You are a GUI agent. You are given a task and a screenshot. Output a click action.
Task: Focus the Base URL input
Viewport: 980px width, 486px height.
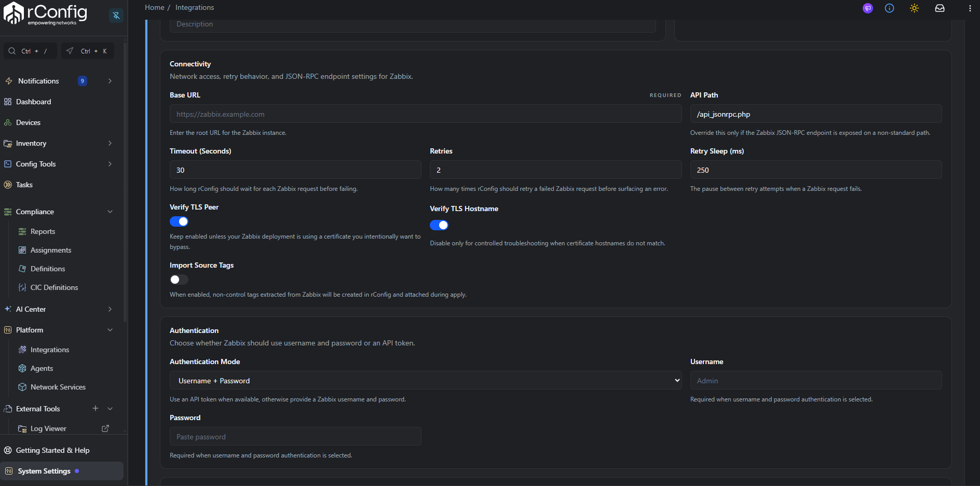pos(426,114)
